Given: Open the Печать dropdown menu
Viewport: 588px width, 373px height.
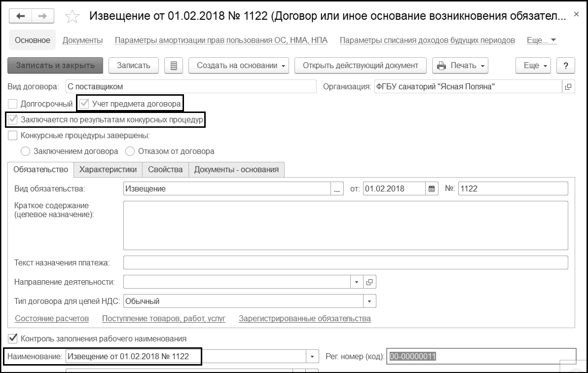Looking at the screenshot, I should tap(460, 66).
